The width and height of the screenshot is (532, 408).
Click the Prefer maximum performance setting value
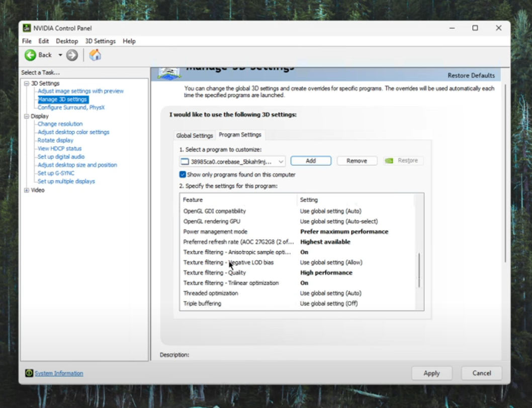pyautogui.click(x=344, y=232)
